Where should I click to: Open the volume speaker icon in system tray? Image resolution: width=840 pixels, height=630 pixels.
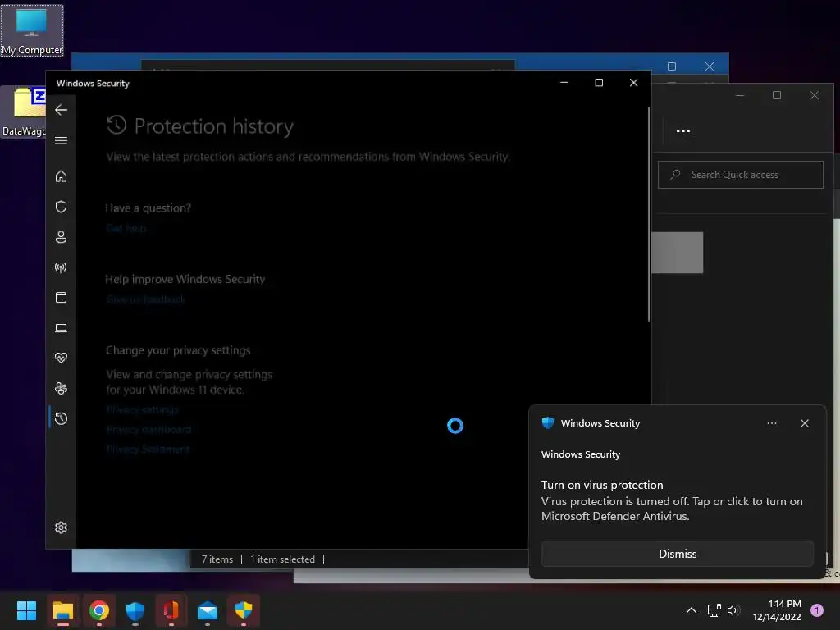pos(733,610)
